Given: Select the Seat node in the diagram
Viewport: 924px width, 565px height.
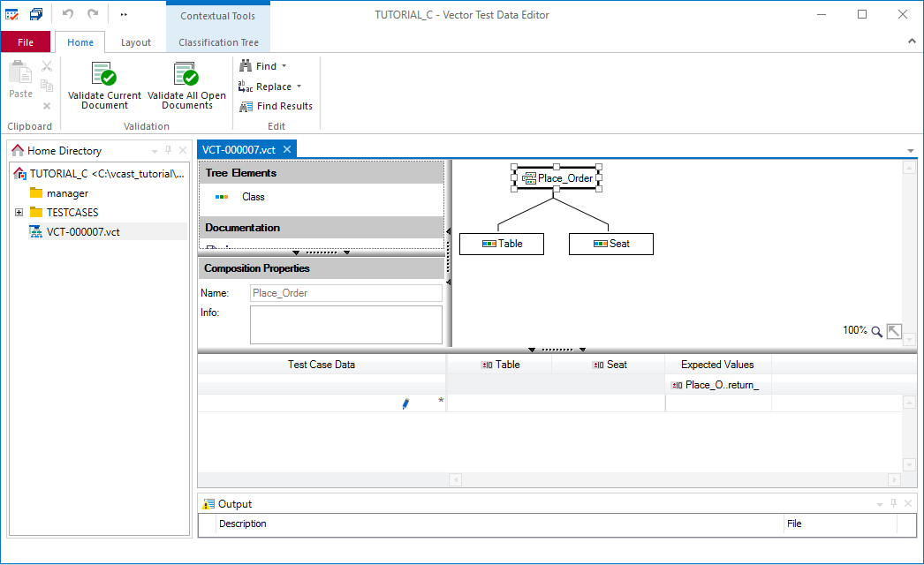Looking at the screenshot, I should 610,243.
